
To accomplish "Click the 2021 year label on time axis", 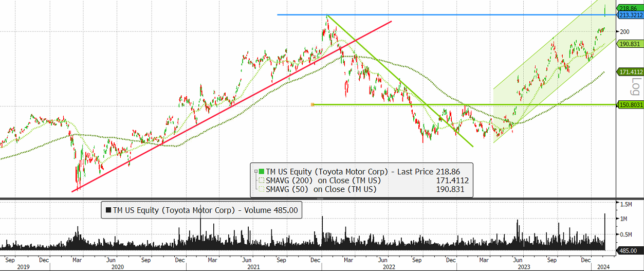I will tap(254, 267).
